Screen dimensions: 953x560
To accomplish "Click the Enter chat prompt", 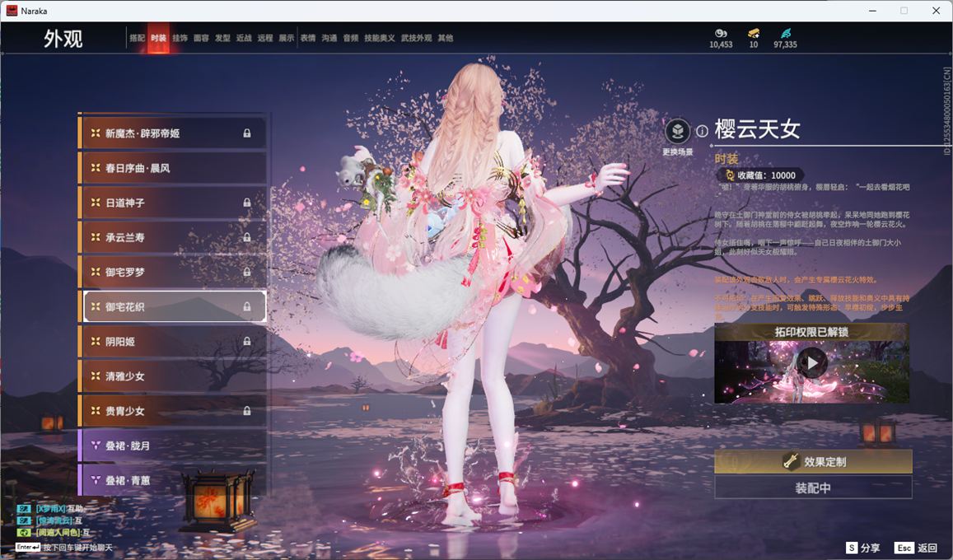I will click(x=63, y=548).
